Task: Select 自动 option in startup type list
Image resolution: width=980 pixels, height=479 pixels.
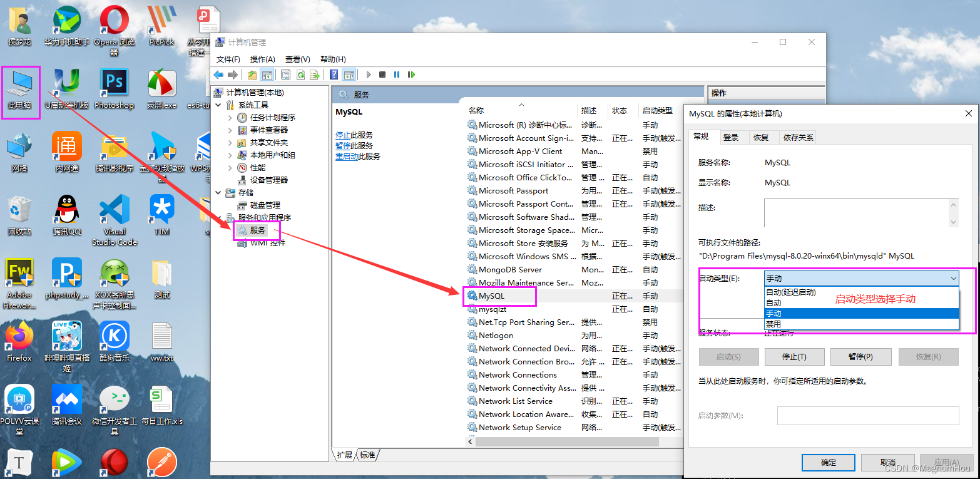Action: [x=861, y=303]
